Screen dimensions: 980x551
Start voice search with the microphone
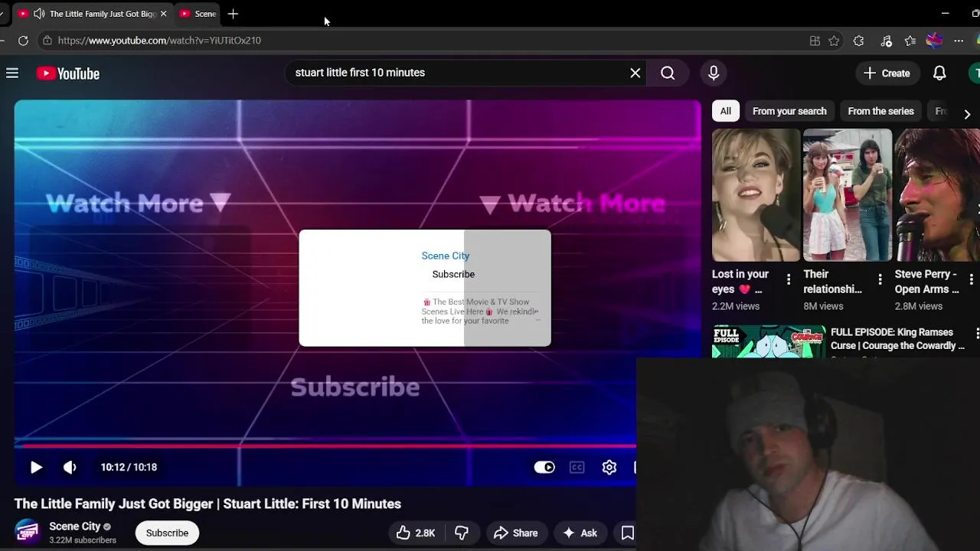714,73
